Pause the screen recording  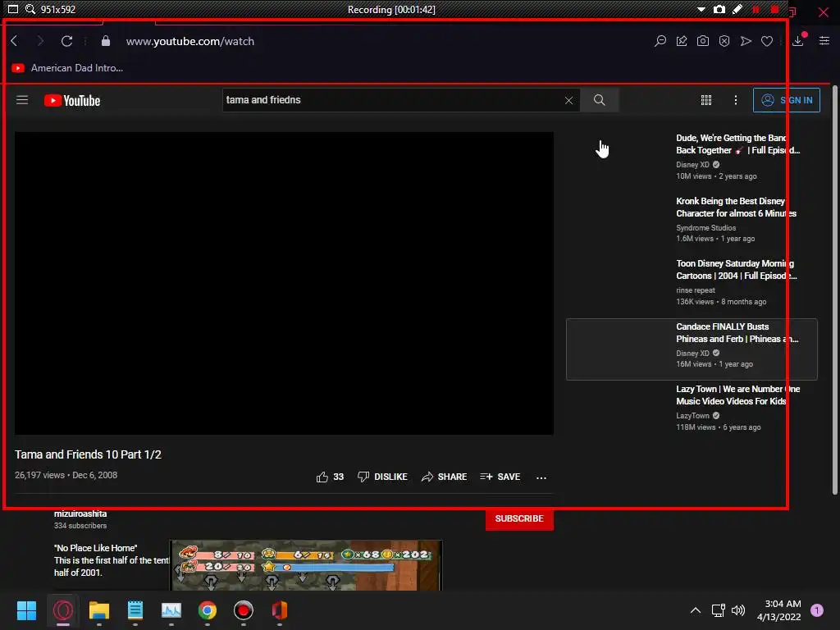point(756,10)
